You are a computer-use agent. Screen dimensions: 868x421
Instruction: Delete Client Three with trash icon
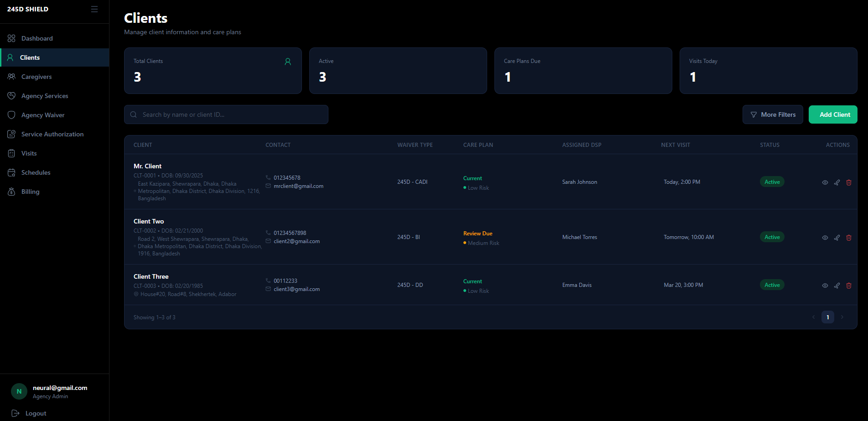849,286
